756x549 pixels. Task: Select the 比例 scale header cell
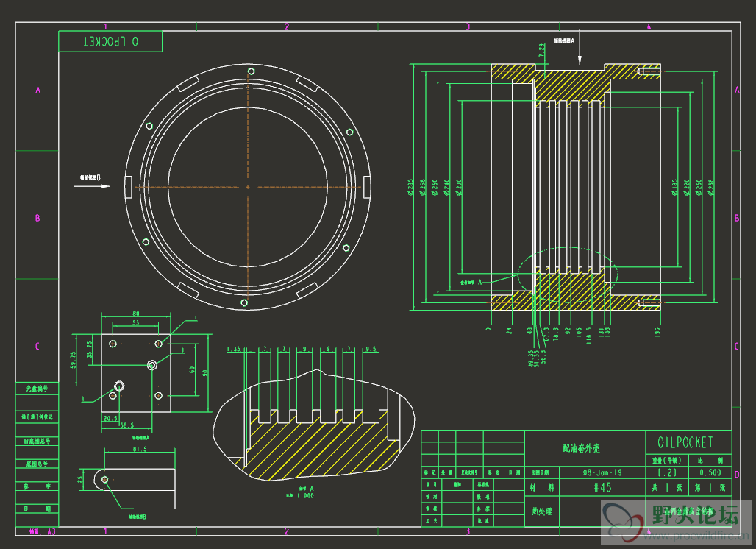[x=710, y=461]
